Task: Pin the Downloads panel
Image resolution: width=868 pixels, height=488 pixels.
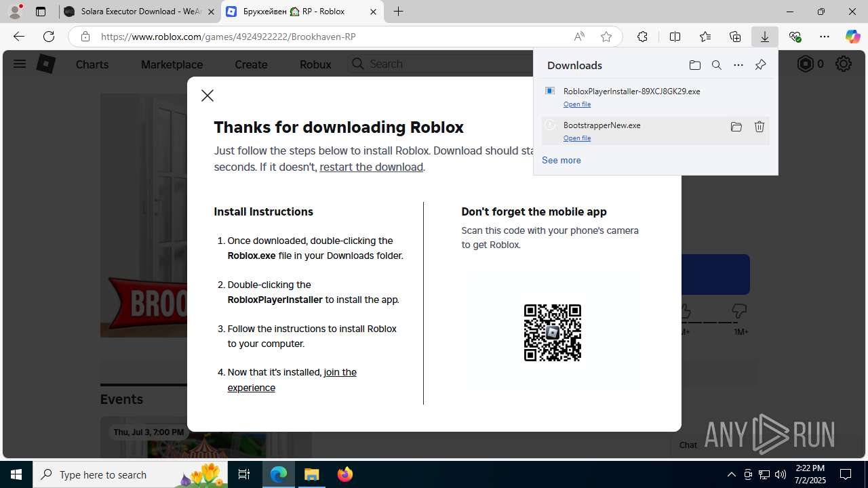Action: click(760, 65)
